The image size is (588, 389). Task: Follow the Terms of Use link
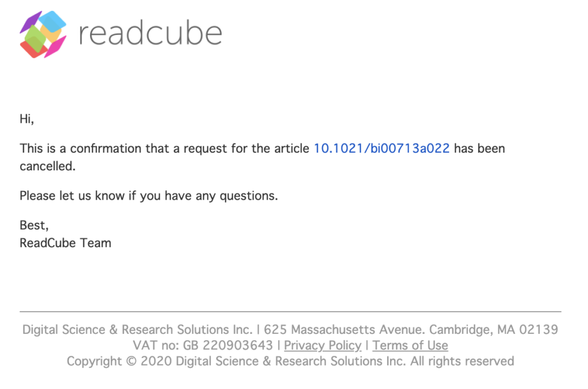click(410, 345)
